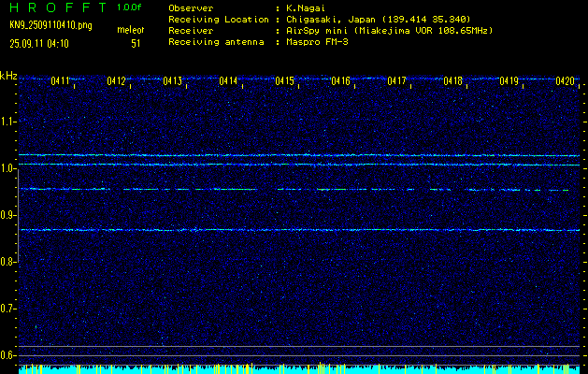Viewport: 588px width, 374px height.
Task: Click the 0419 time marker
Action: tap(509, 80)
